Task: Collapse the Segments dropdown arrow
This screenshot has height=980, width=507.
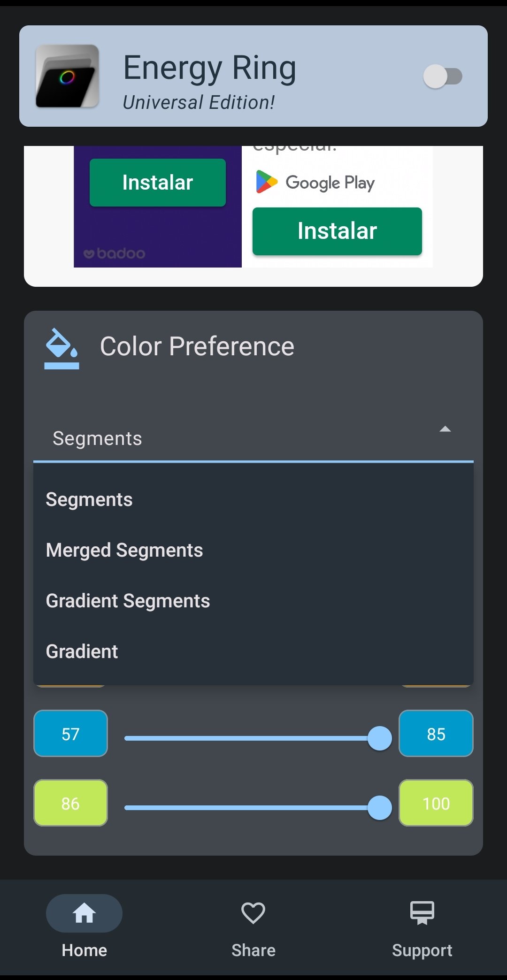Action: coord(445,429)
